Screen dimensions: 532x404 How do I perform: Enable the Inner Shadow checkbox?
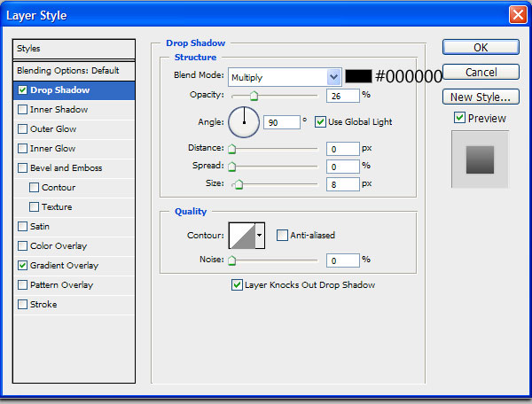pos(22,110)
